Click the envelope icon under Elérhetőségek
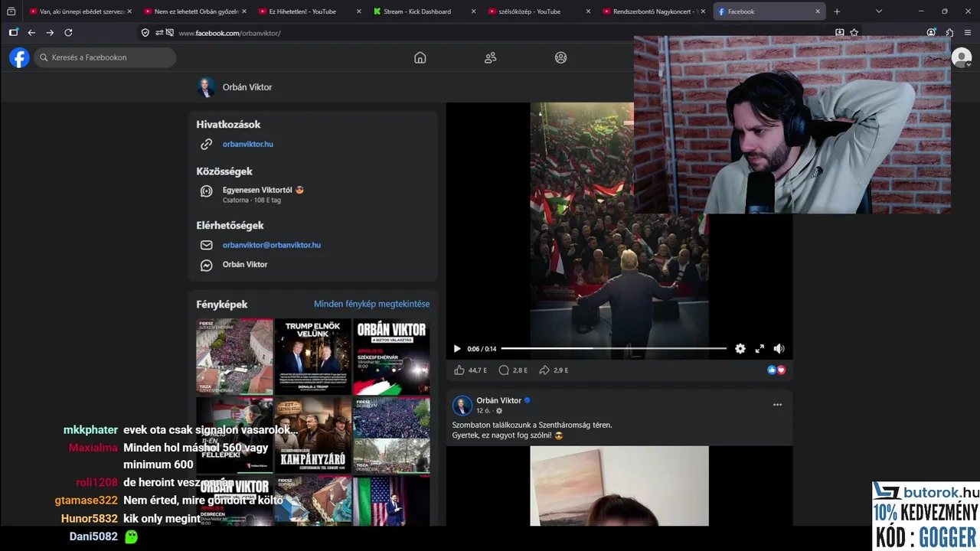Image resolution: width=980 pixels, height=551 pixels. [206, 245]
